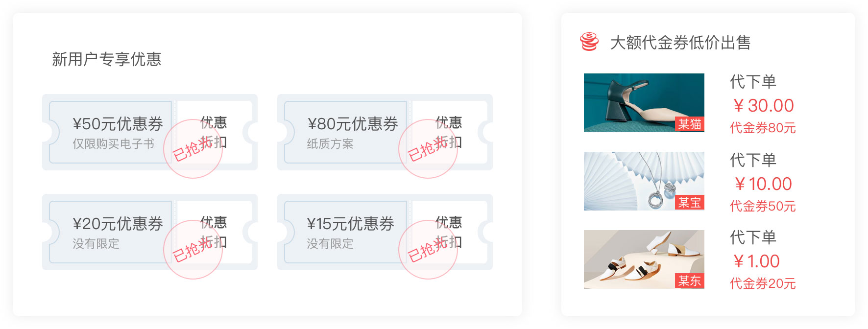
Task: Select the ¥50元优惠券 coupon
Action: [x=150, y=132]
